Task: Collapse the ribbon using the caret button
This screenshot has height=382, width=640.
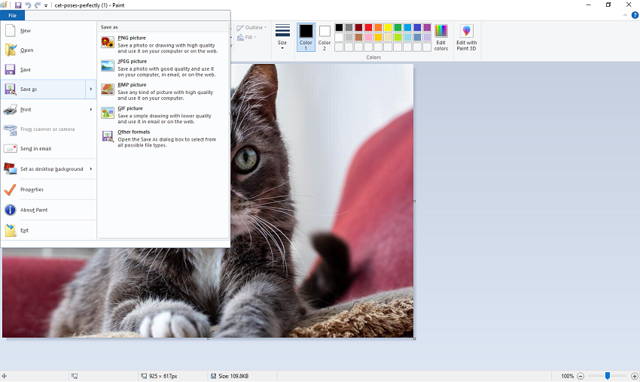Action: pos(625,15)
